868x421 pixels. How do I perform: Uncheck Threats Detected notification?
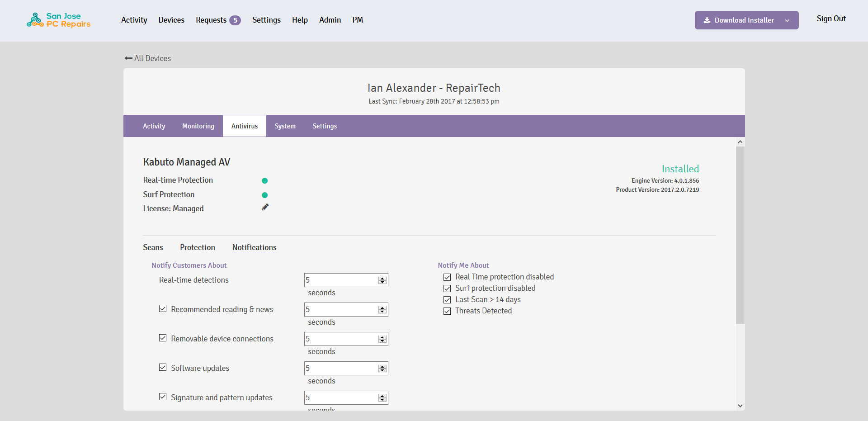click(x=447, y=311)
